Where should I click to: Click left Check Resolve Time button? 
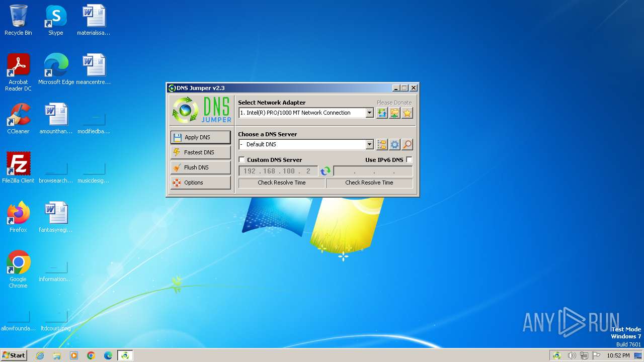pos(282,183)
